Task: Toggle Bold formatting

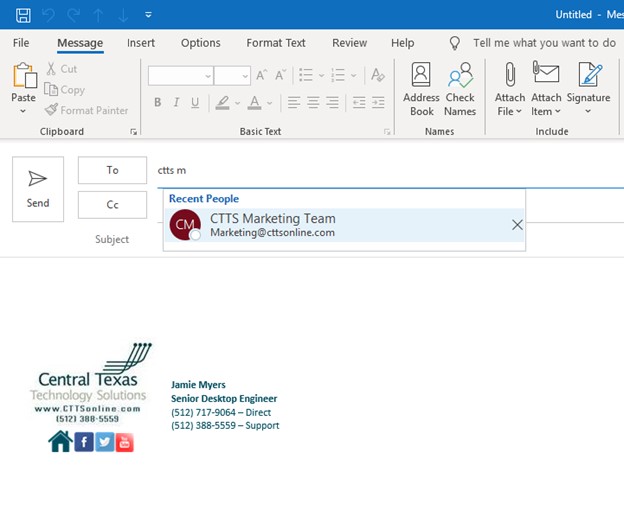Action: pyautogui.click(x=158, y=103)
